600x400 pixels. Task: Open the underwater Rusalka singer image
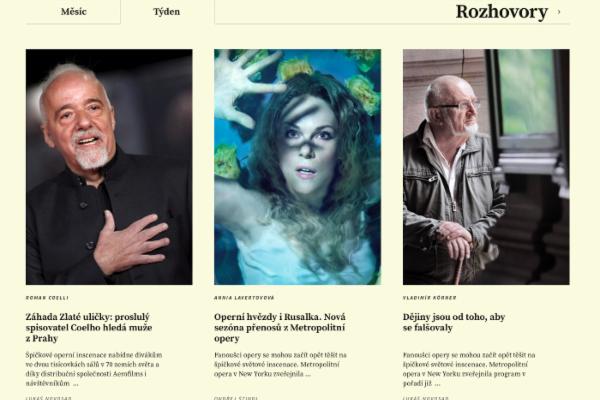coord(297,167)
